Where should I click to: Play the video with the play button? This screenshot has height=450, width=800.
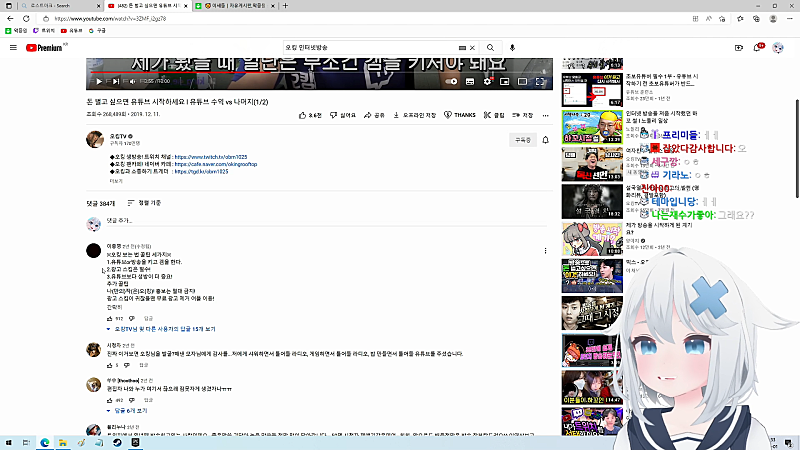click(99, 81)
